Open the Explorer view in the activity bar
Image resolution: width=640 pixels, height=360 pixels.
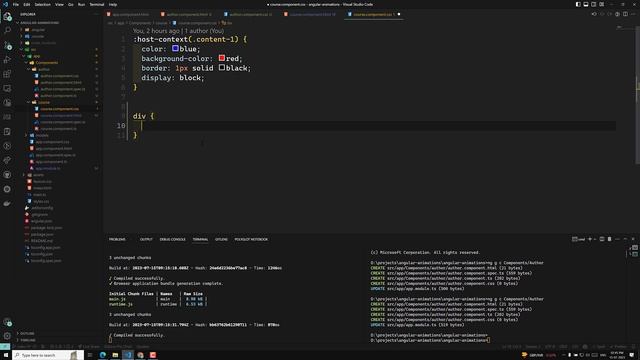click(x=7, y=17)
